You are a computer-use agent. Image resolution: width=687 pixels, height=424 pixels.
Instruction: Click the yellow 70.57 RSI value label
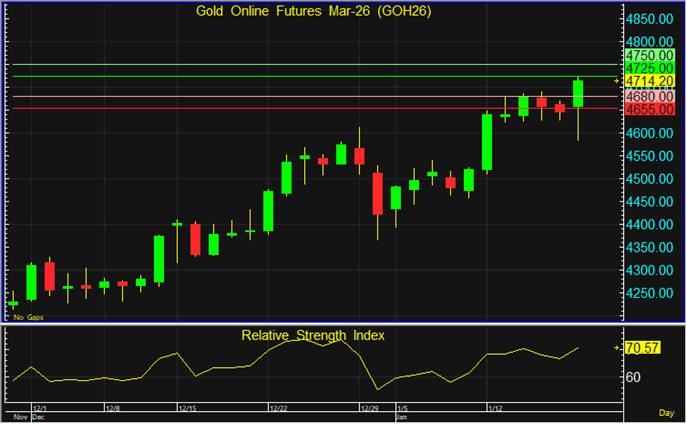pyautogui.click(x=645, y=348)
